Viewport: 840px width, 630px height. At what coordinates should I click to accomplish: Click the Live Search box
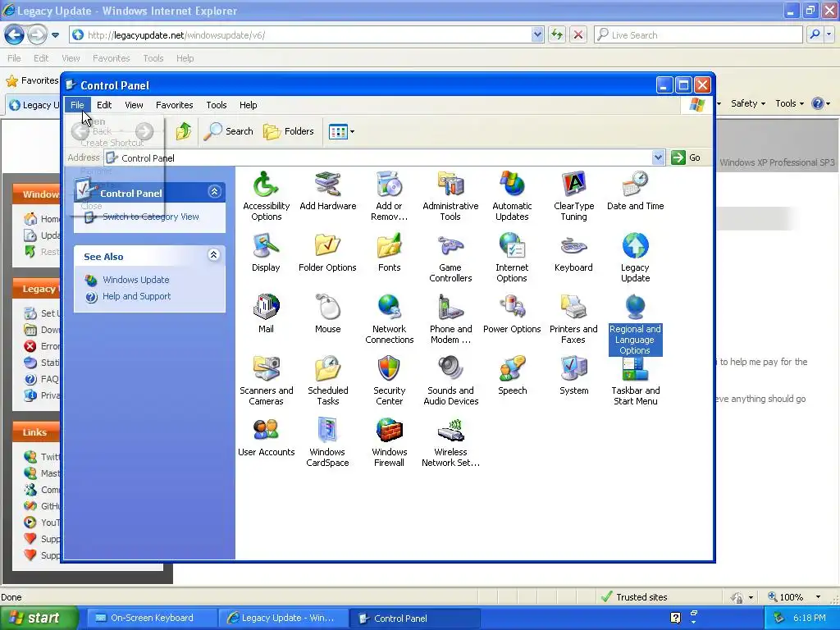[x=697, y=34]
